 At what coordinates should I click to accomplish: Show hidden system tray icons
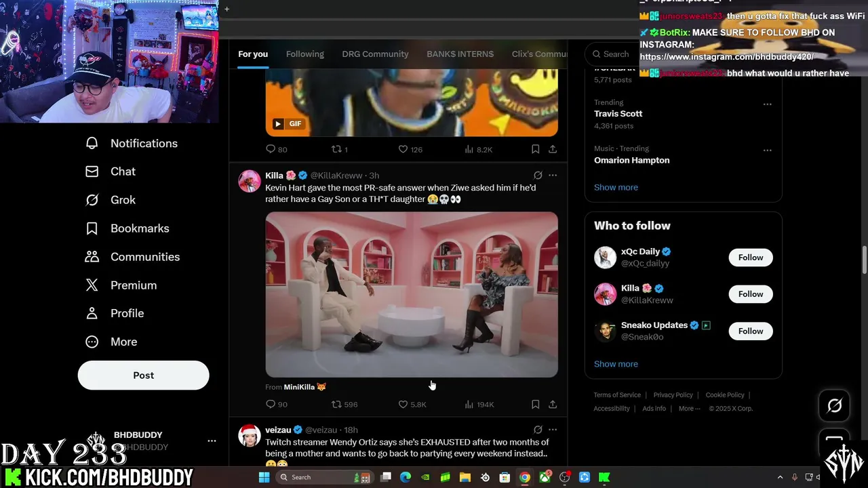tap(780, 477)
